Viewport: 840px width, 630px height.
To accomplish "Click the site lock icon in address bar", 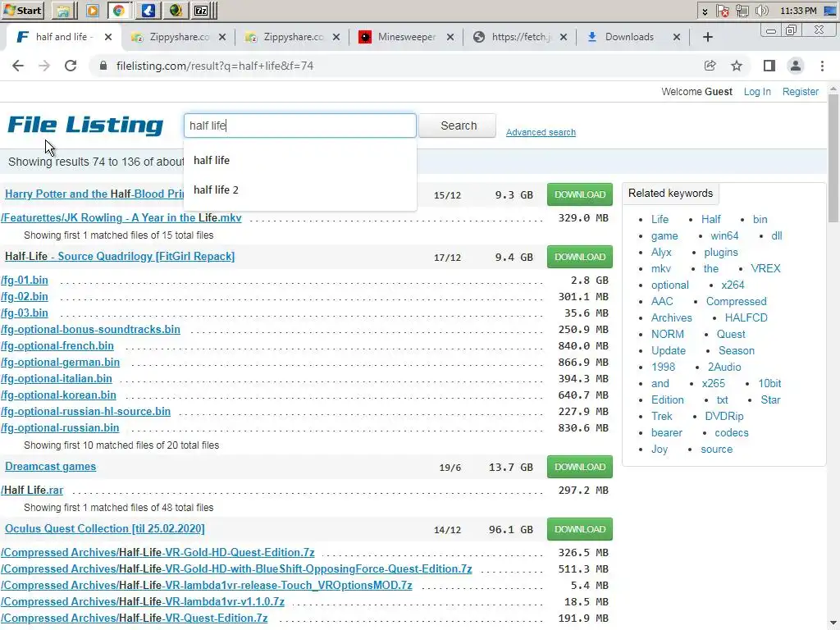I will coord(103,66).
